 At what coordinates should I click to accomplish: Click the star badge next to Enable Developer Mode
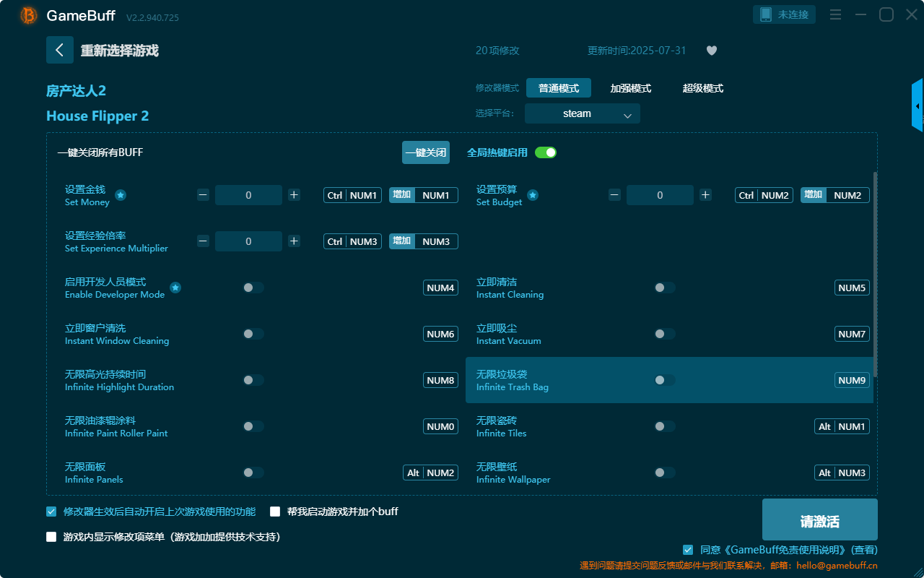pos(175,288)
